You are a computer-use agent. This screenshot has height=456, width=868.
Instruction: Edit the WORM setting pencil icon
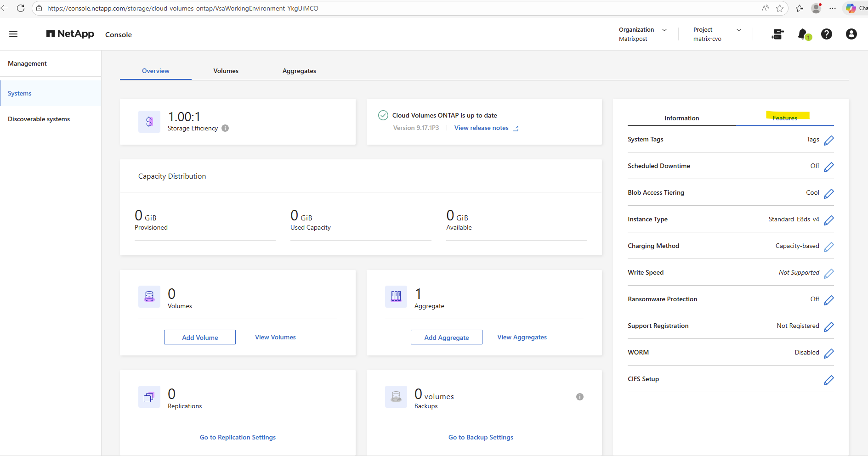coord(828,353)
